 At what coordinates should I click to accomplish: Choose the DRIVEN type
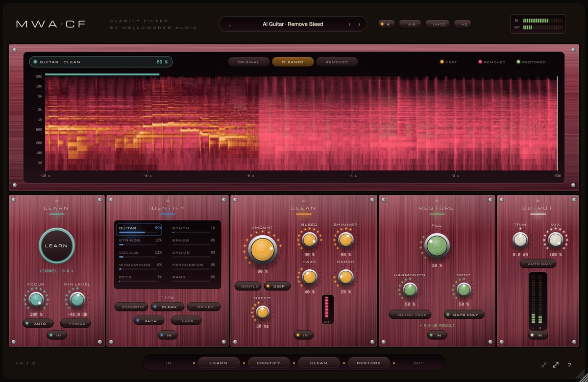[204, 307]
